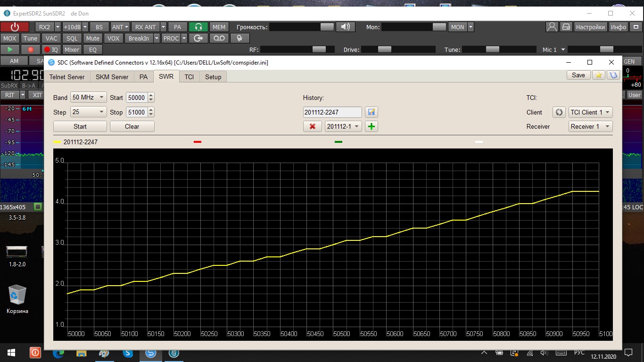Toggle the BS button
The image size is (644, 362).
[x=99, y=27]
